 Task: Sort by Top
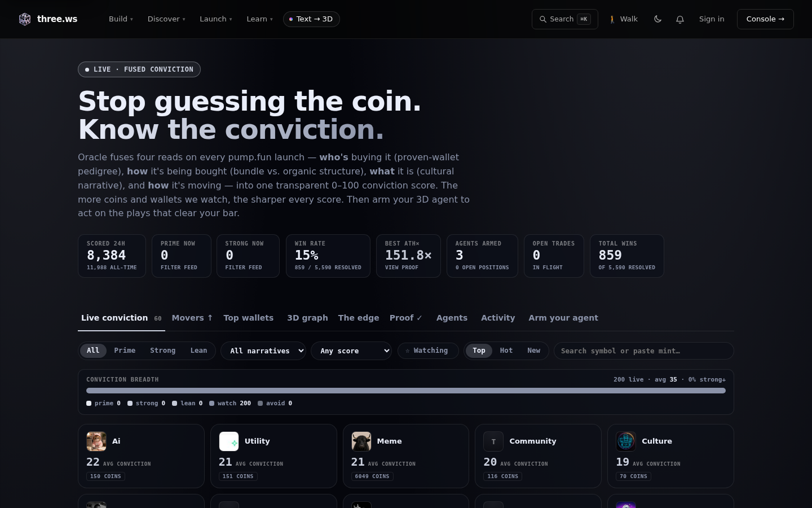click(x=479, y=351)
